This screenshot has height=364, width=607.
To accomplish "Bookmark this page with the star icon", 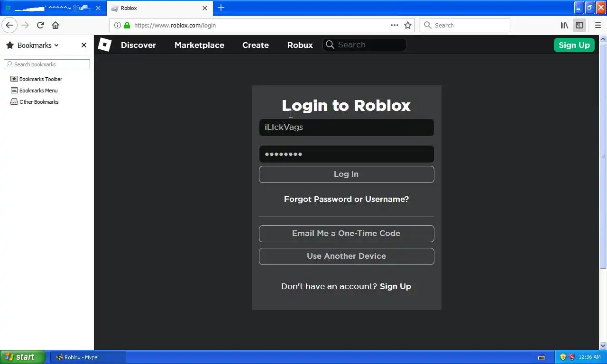I will click(408, 25).
